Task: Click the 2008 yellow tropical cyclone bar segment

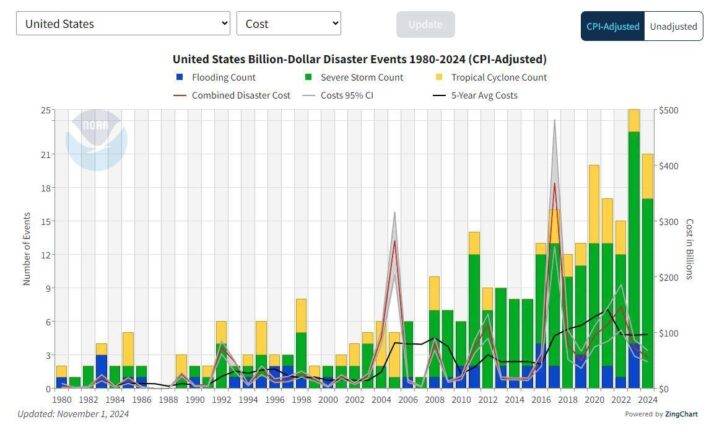Action: [434, 293]
